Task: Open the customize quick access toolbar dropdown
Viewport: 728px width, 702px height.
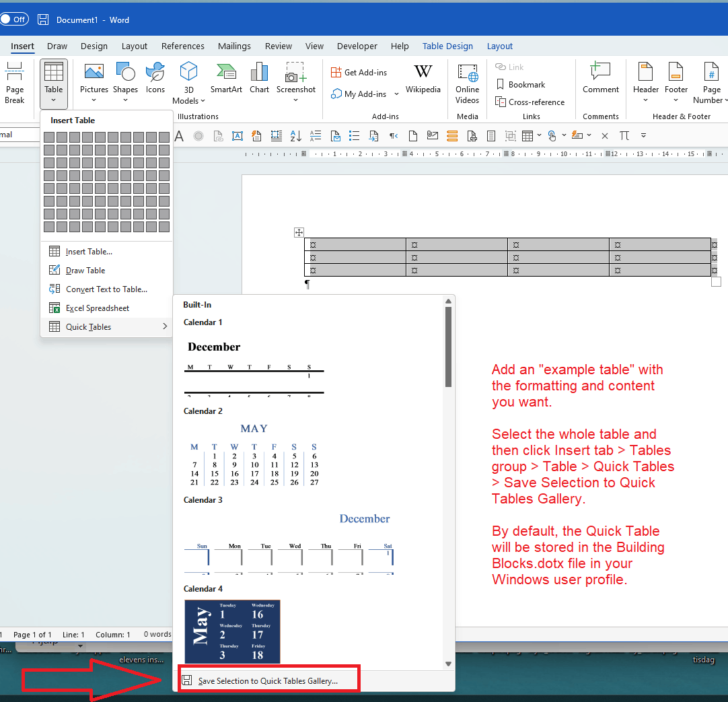Action: coord(643,136)
